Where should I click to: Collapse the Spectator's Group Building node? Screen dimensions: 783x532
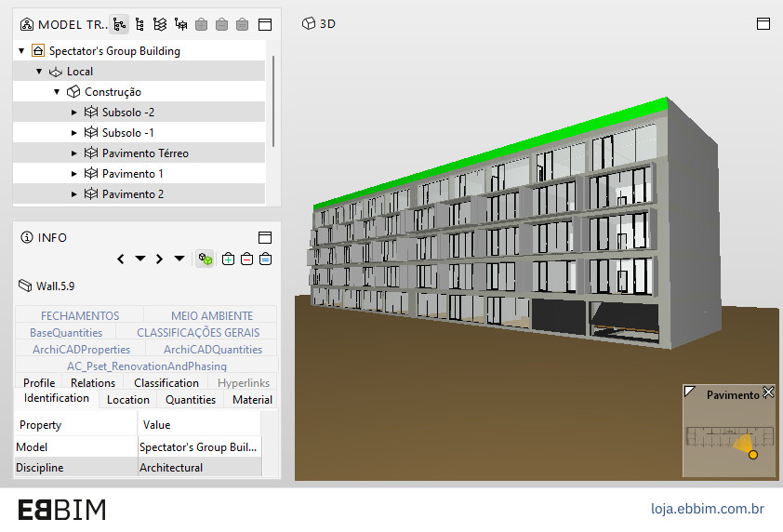point(21,50)
